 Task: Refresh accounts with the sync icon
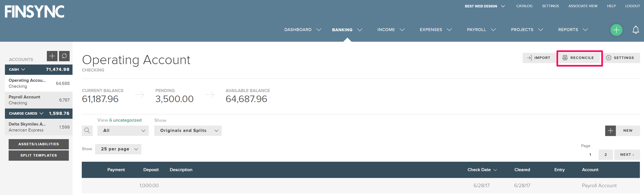pos(64,56)
